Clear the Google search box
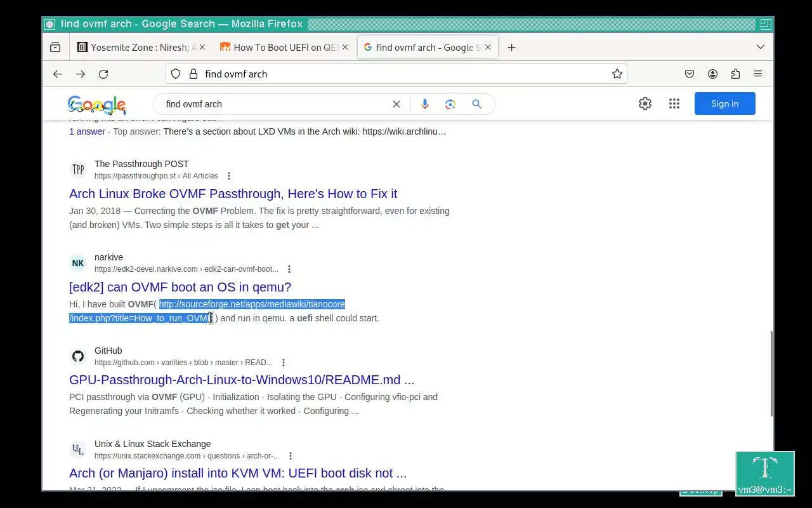Image resolution: width=812 pixels, height=508 pixels. [x=396, y=104]
